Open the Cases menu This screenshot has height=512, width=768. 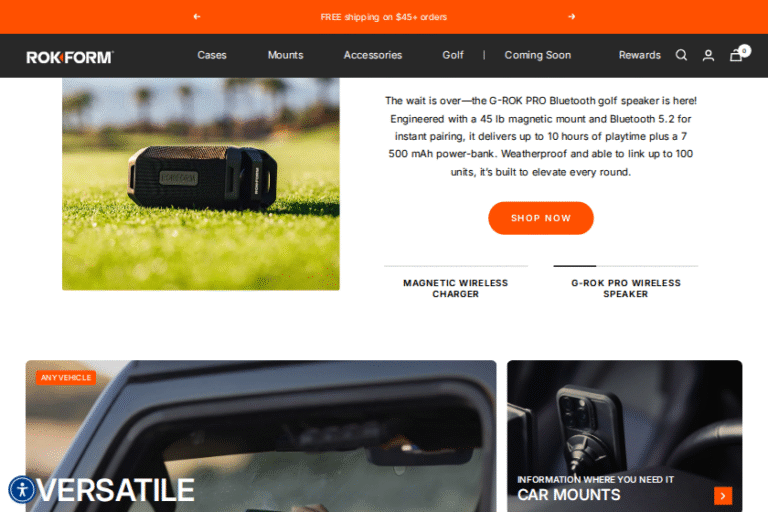[212, 55]
